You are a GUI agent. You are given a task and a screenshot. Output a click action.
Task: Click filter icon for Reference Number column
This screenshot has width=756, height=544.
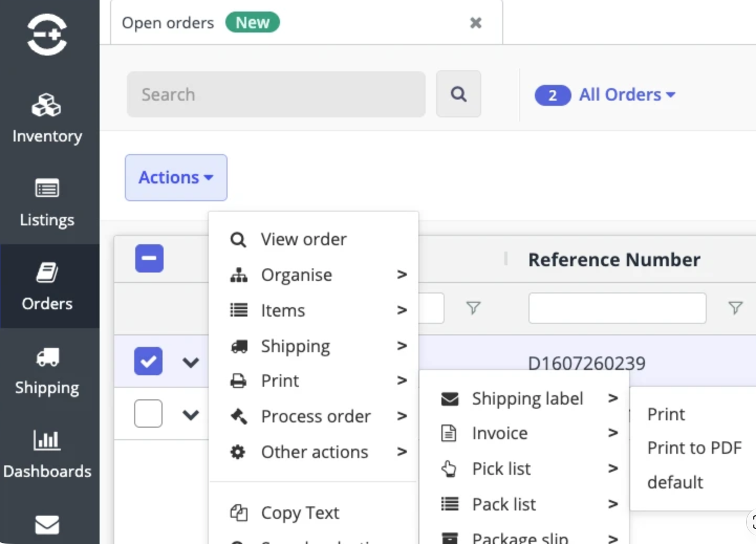(736, 308)
